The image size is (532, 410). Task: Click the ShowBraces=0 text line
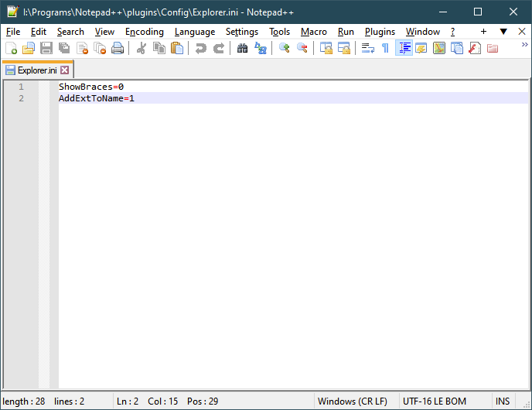[91, 87]
